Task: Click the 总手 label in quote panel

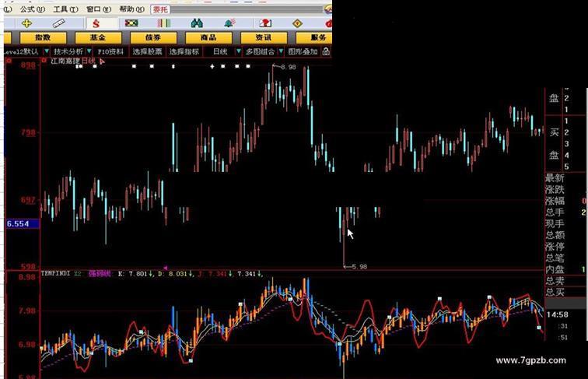Action: point(555,212)
